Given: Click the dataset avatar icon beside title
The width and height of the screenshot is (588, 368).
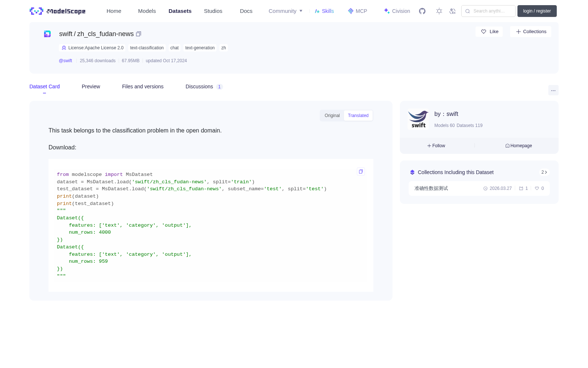Looking at the screenshot, I should [47, 34].
